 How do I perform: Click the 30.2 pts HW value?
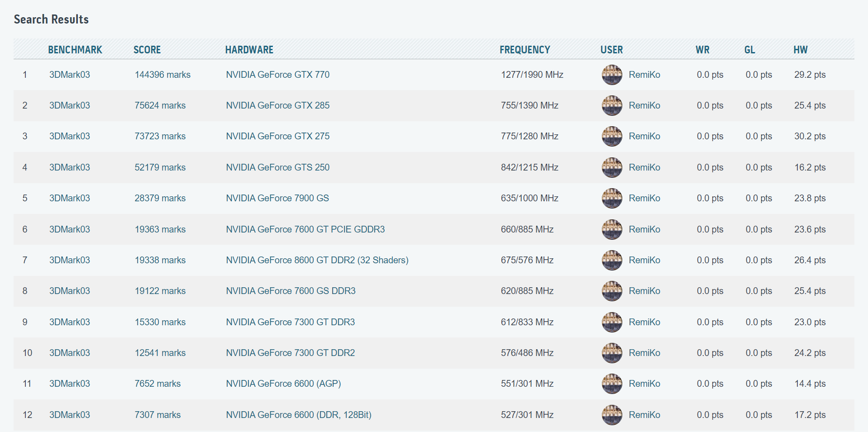810,136
